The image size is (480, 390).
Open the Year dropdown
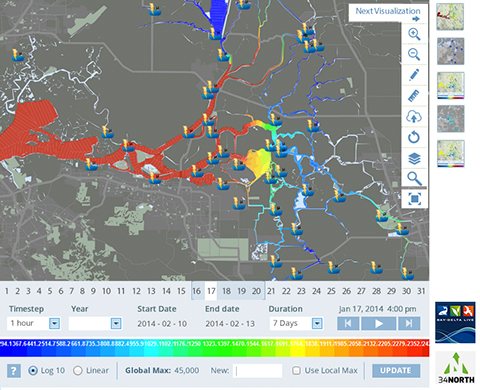coord(95,323)
